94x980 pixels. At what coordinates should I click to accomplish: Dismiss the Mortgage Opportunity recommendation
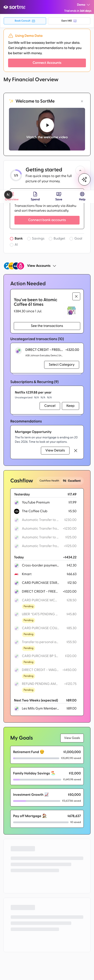click(76, 450)
